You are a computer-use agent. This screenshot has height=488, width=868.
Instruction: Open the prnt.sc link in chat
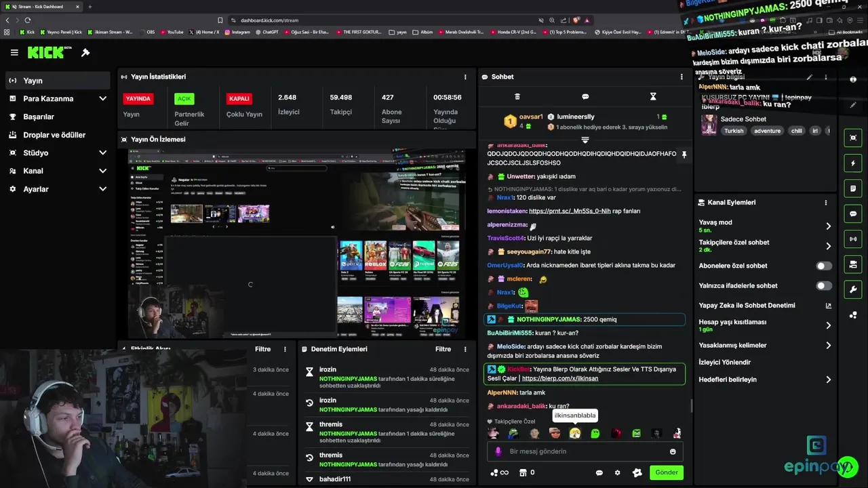coord(570,211)
